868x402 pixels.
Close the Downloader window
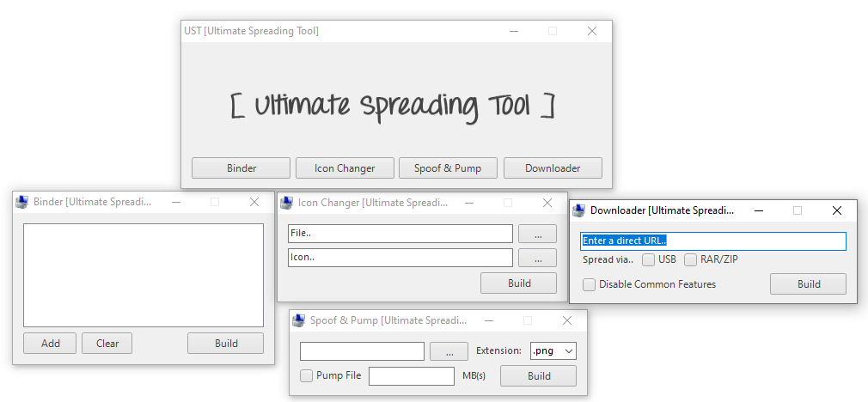pyautogui.click(x=837, y=210)
